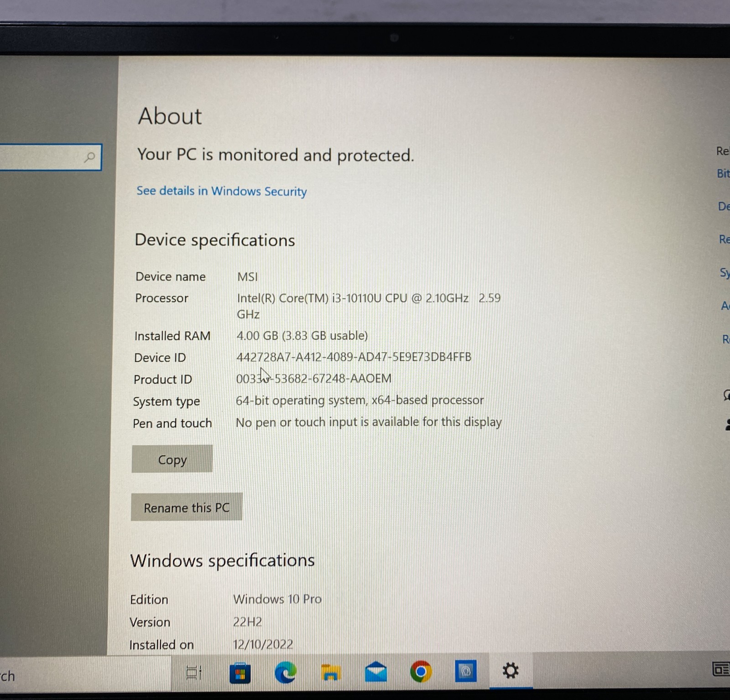Focus the Settings search input field
The image size is (730, 700).
click(50, 157)
